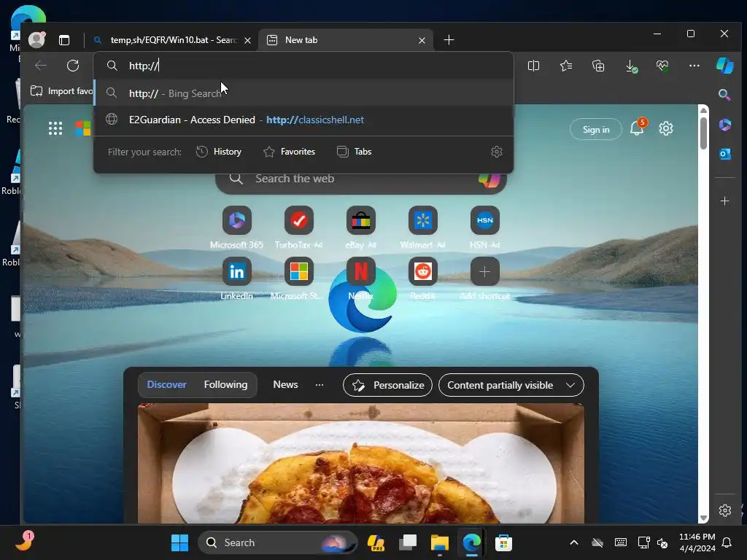The image size is (747, 560).
Task: Open the new tab page settings gear
Action: 665,128
